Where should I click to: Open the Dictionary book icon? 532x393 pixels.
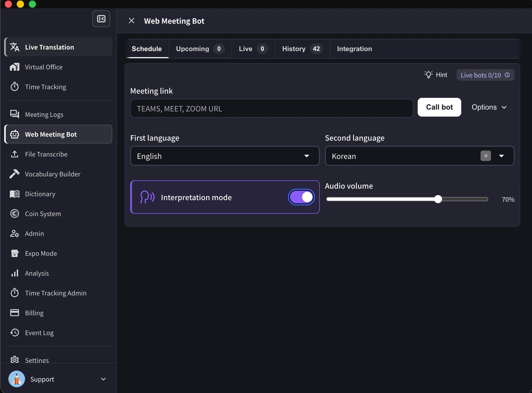coord(15,194)
